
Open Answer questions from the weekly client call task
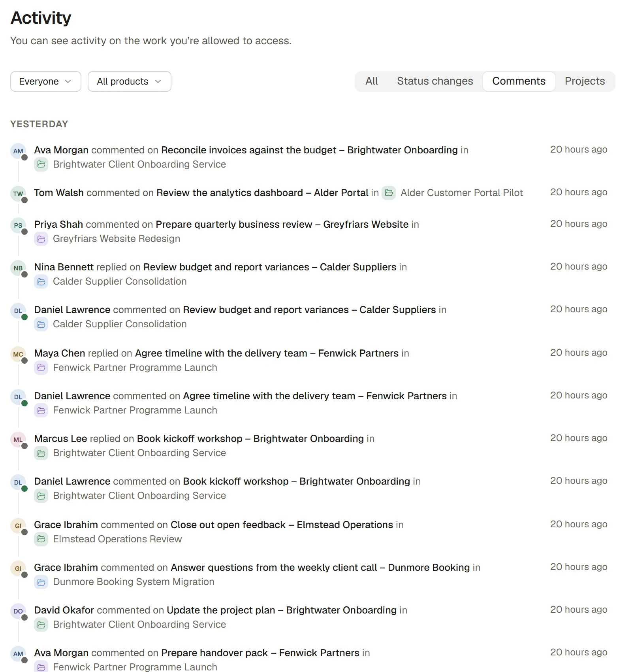[320, 568]
